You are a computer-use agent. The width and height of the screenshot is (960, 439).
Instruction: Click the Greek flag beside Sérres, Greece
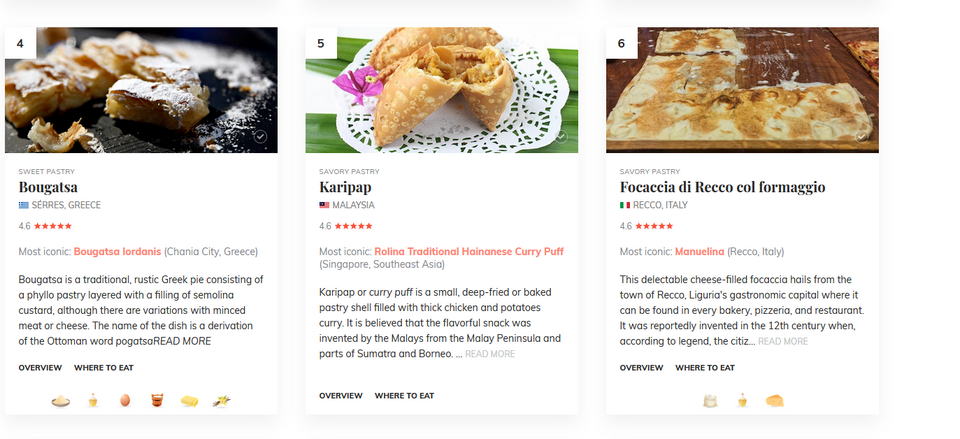tap(24, 205)
